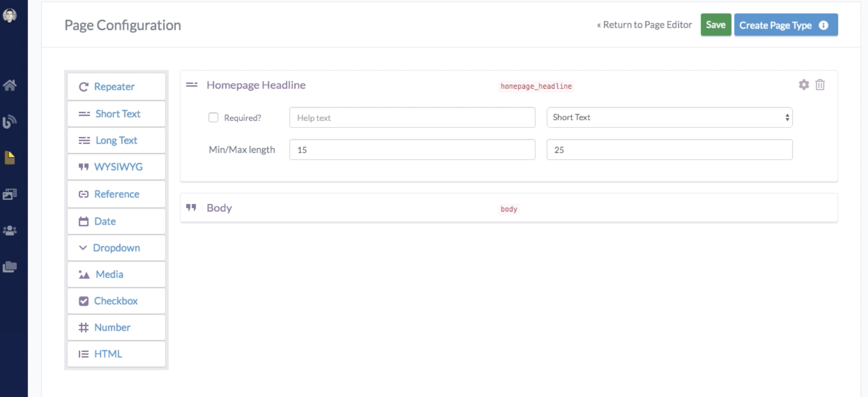Add a WYSIWYG field
Viewport: 868px width, 397px height.
click(116, 167)
